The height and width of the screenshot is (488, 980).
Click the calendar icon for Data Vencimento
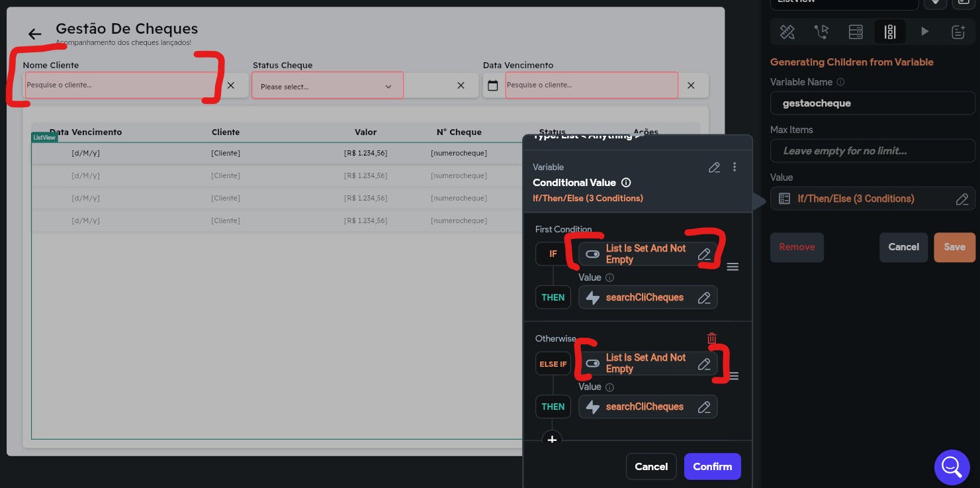coord(492,85)
